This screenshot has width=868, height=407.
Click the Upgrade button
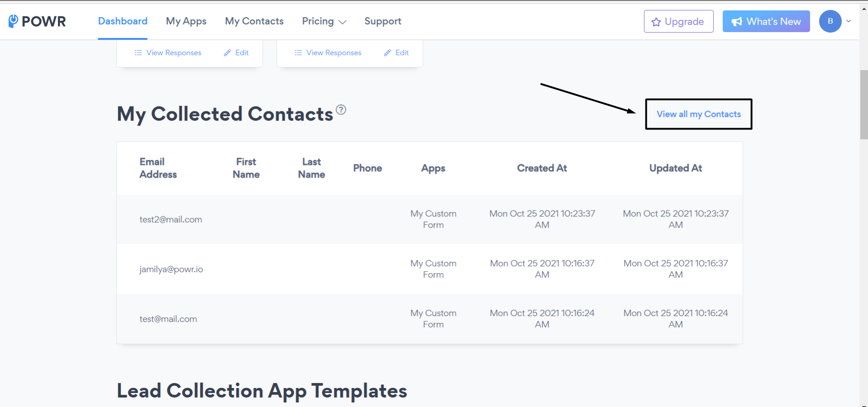coord(678,21)
